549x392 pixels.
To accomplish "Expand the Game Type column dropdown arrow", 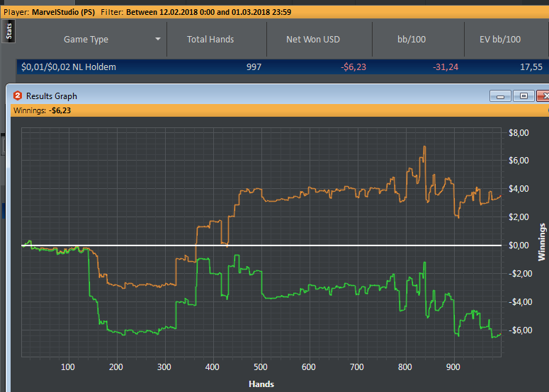I will [x=158, y=39].
